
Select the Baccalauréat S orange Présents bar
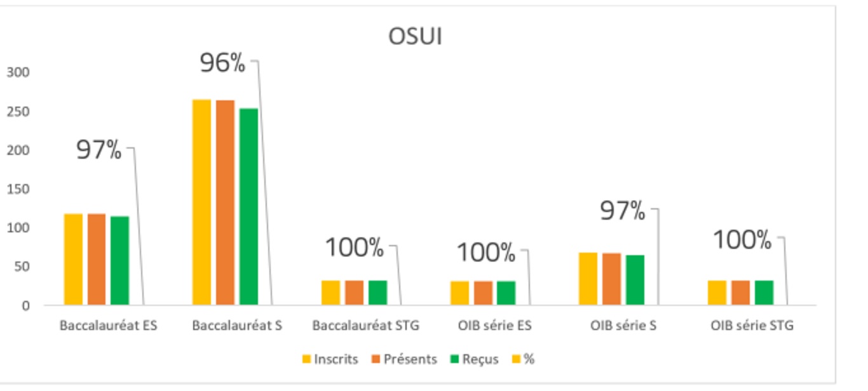click(x=225, y=203)
